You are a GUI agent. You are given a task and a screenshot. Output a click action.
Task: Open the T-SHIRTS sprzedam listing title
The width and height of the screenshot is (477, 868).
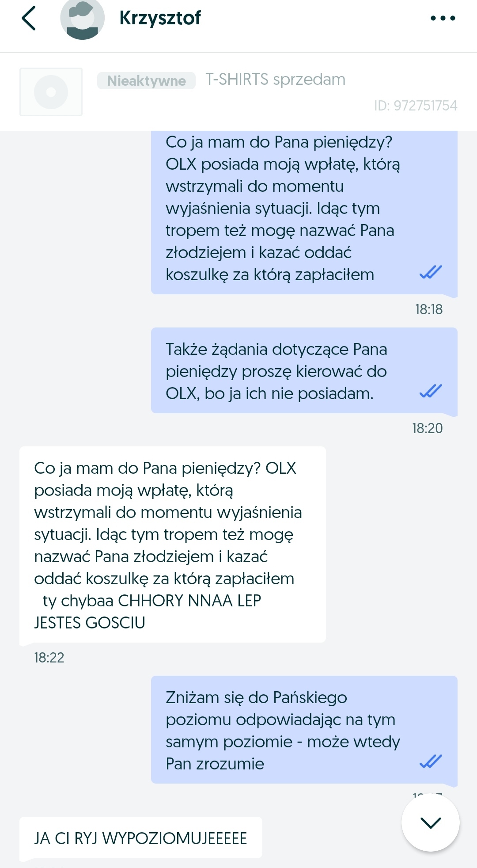coord(276,80)
